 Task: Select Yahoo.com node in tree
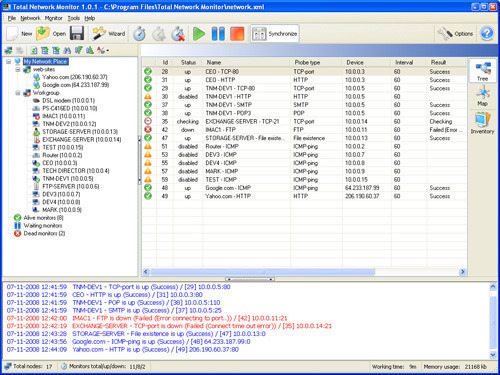coord(74,77)
